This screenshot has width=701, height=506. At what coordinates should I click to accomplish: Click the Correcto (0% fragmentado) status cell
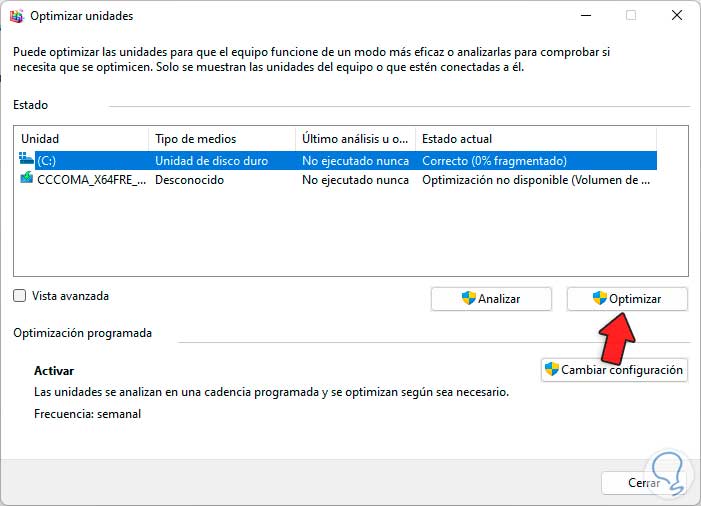[x=495, y=160]
